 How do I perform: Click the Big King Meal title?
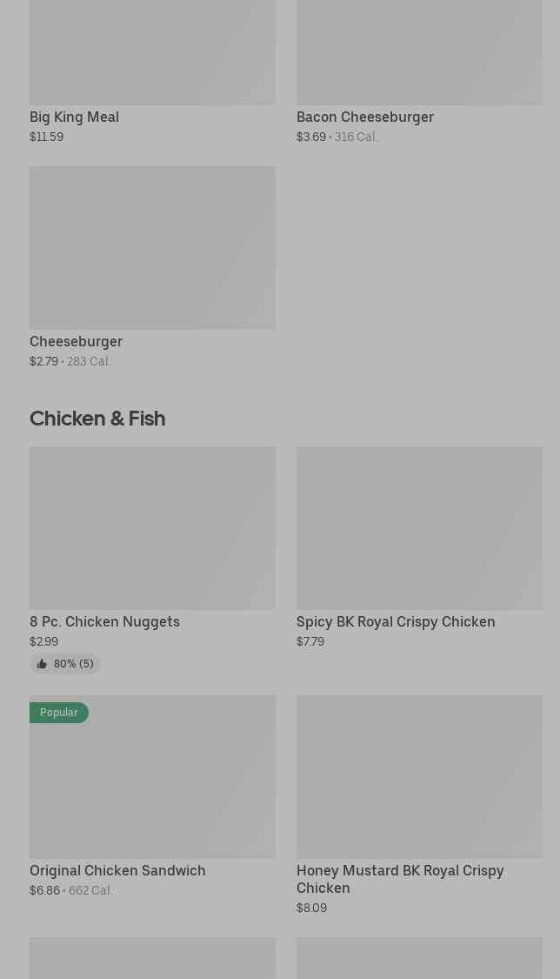[x=74, y=117]
